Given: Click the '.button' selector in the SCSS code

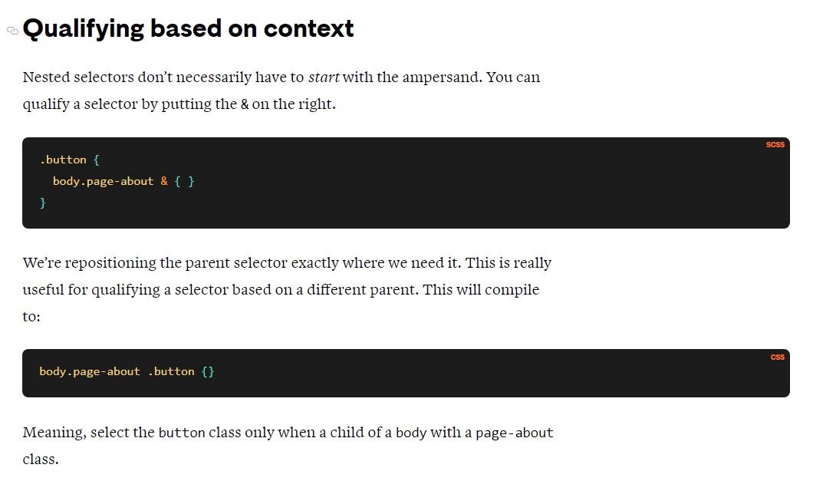Looking at the screenshot, I should 63,160.
